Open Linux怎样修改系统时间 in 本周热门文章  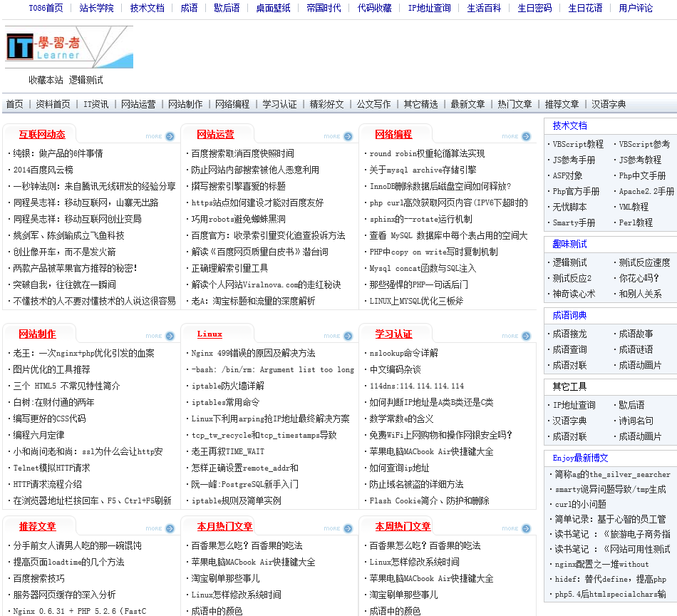point(414,562)
